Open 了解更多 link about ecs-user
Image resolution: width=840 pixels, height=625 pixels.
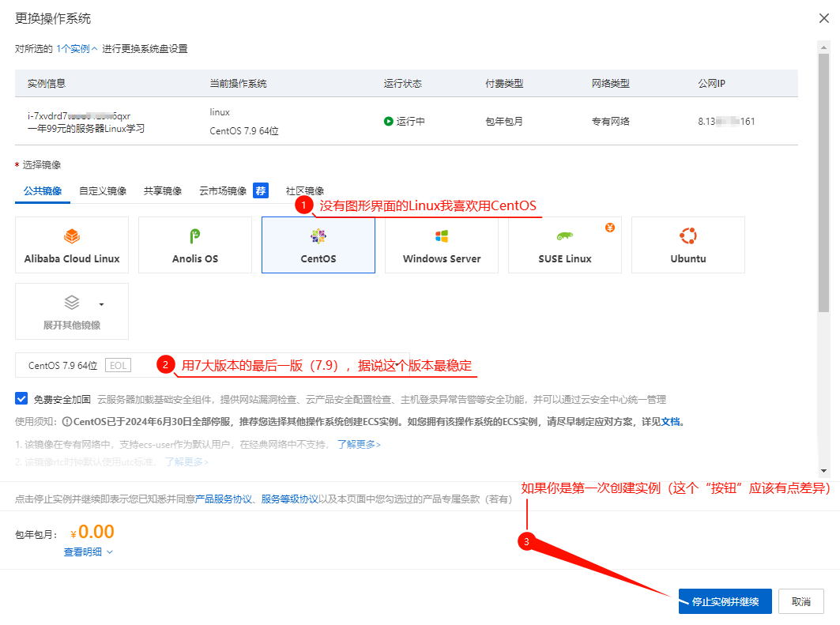tap(359, 445)
